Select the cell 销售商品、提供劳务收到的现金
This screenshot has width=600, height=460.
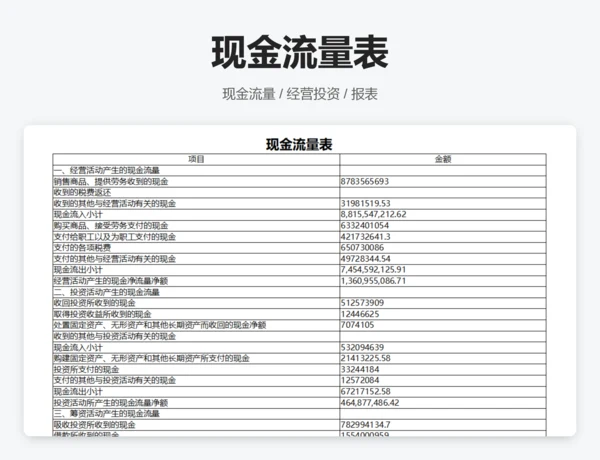click(196, 181)
